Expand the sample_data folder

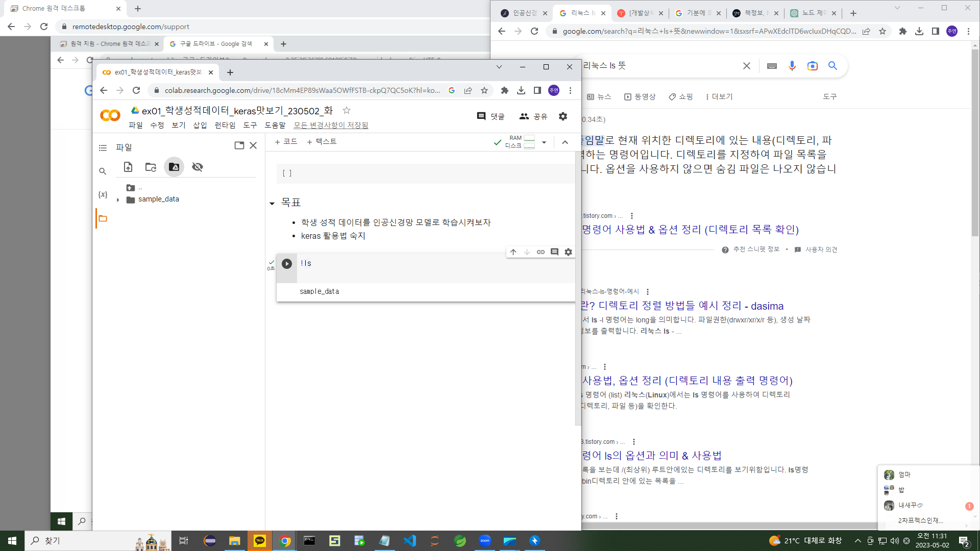(x=118, y=200)
